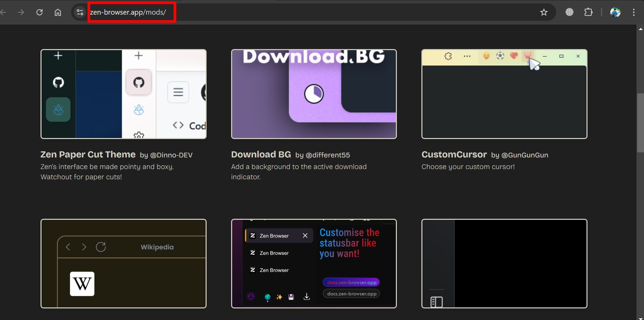
Task: Open the Chrome three-dot menu
Action: (633, 12)
